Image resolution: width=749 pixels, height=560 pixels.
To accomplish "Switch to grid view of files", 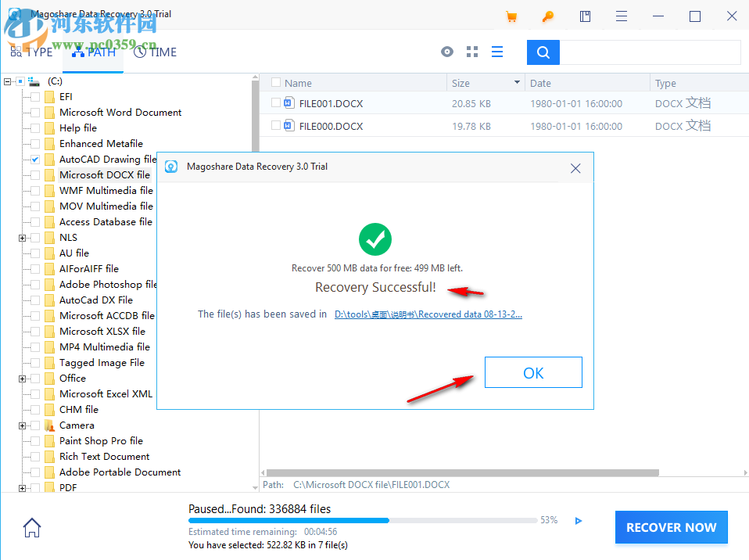I will 471,52.
